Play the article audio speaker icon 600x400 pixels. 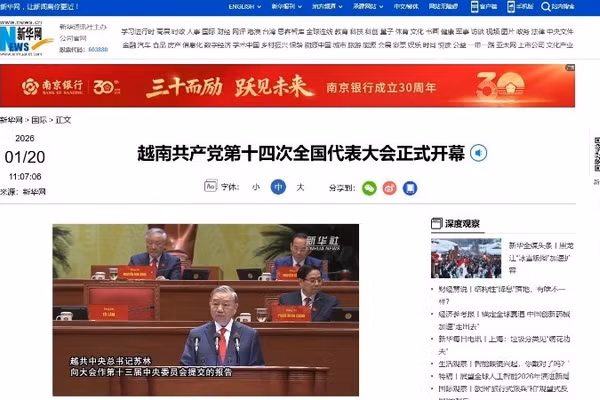(x=480, y=153)
